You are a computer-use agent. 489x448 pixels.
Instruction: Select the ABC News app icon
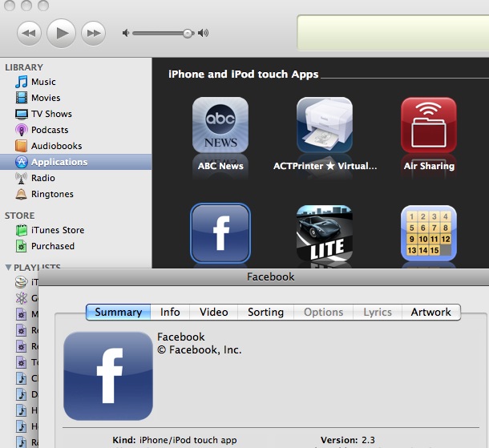[220, 125]
